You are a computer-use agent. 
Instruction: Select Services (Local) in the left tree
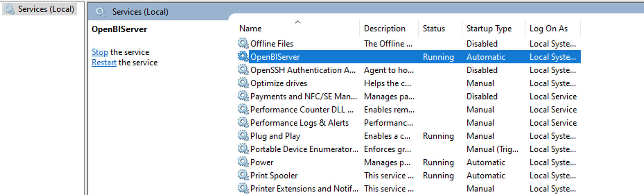click(x=39, y=9)
